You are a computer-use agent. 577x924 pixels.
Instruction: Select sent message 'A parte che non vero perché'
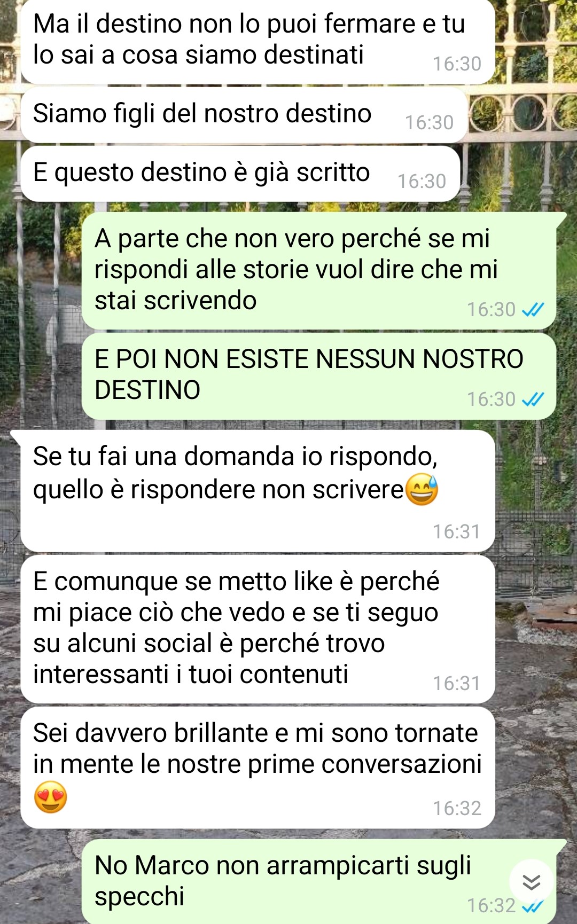pyautogui.click(x=319, y=270)
